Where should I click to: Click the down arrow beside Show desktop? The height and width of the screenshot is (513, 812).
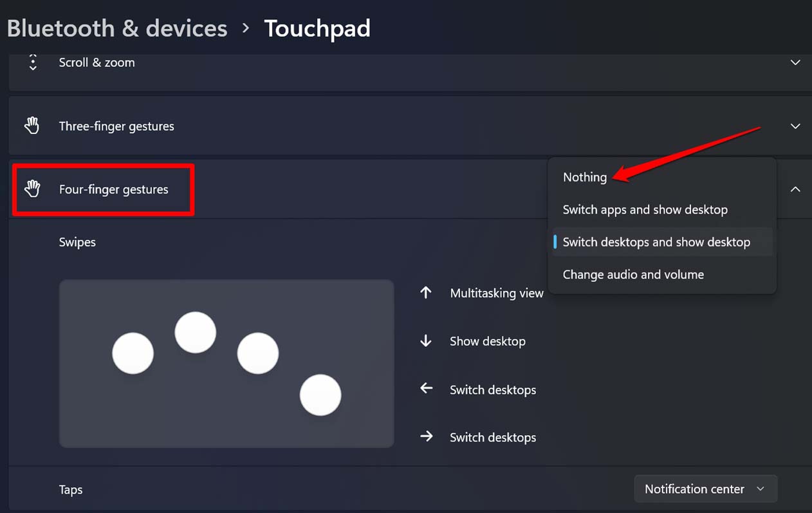click(426, 341)
